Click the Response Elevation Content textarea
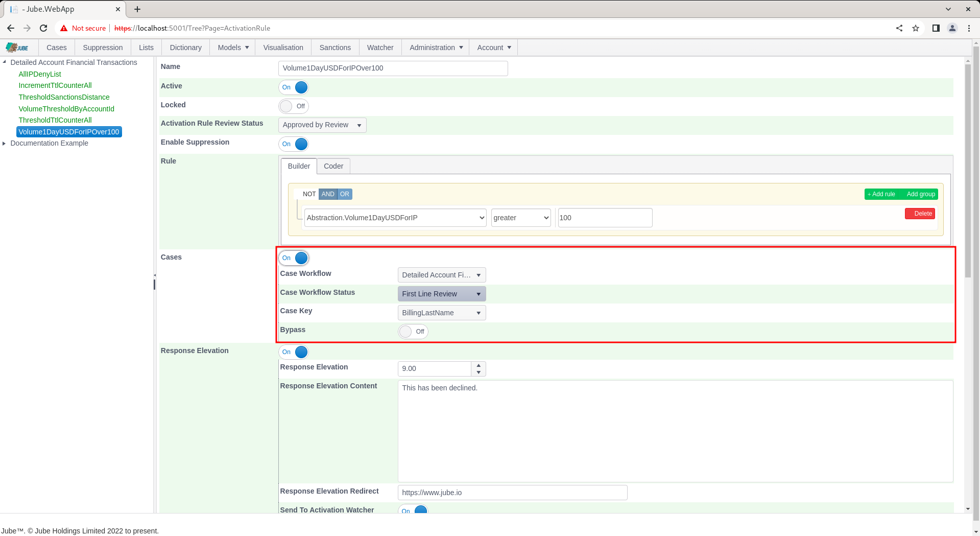Screen dimensions: 980x536 pyautogui.click(x=676, y=431)
